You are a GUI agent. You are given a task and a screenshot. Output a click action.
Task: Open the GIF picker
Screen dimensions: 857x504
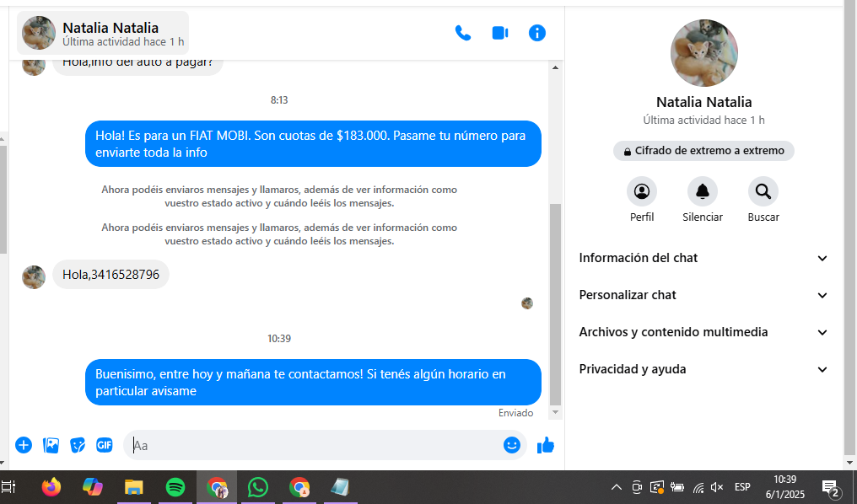[x=105, y=445]
